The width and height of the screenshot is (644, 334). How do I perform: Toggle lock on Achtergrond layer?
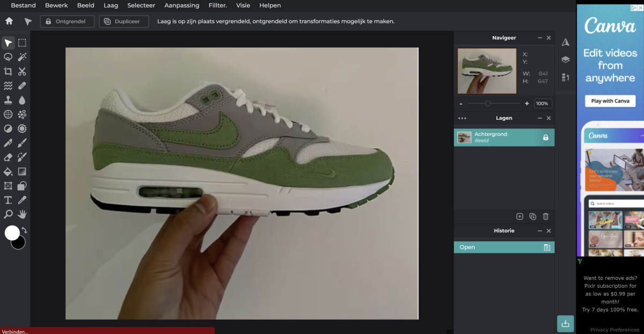pos(546,137)
